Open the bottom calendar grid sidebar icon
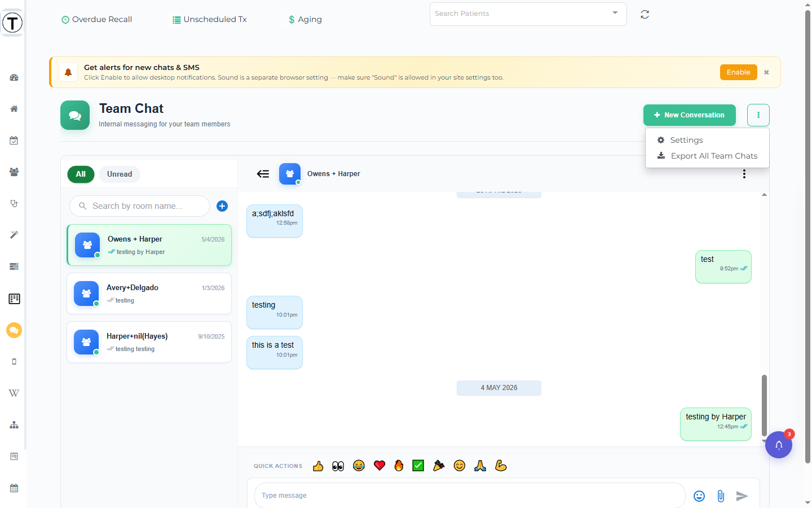 pyautogui.click(x=14, y=488)
